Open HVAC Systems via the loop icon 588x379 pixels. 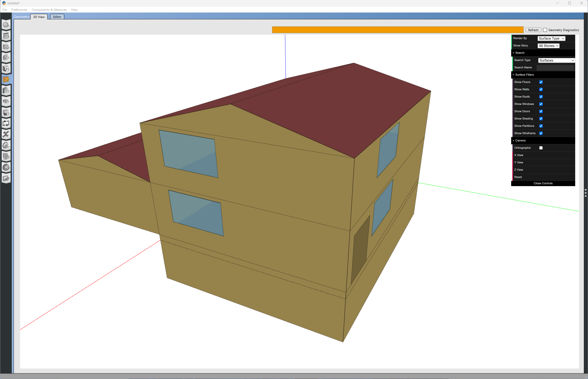click(x=6, y=123)
